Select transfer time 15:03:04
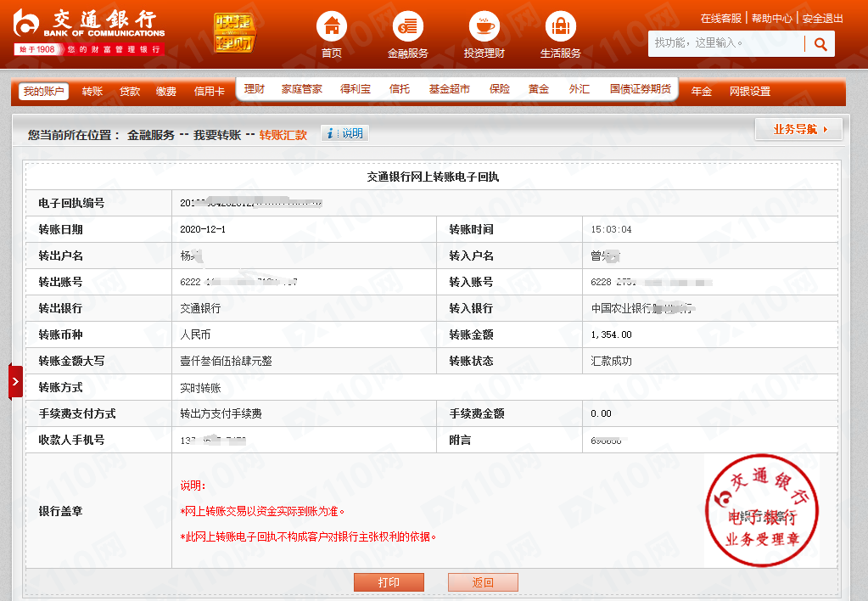Screen dimensions: 868x601 pos(611,229)
